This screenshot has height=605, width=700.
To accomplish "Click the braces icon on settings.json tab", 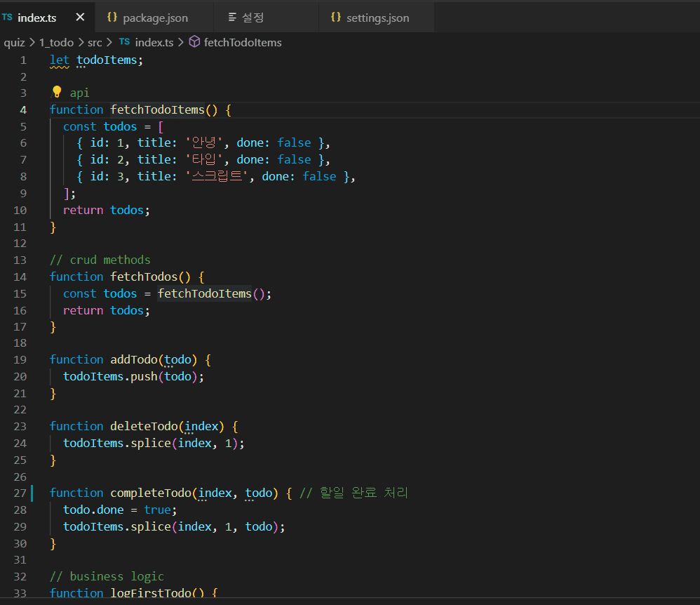I will [x=335, y=18].
